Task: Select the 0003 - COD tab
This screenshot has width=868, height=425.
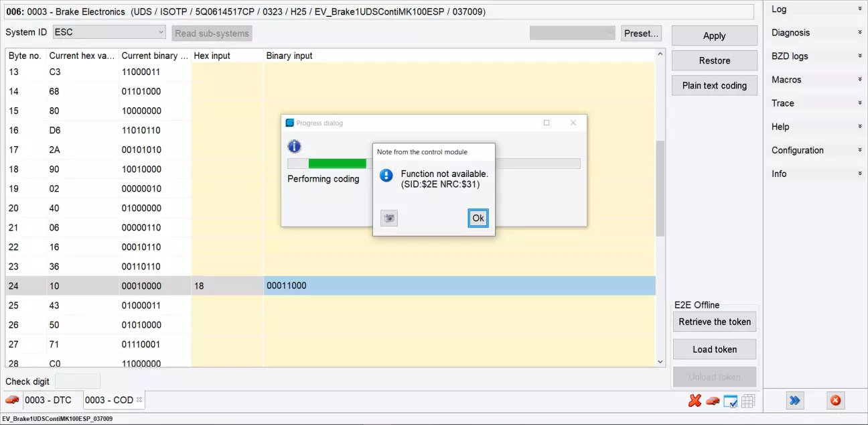Action: click(108, 400)
